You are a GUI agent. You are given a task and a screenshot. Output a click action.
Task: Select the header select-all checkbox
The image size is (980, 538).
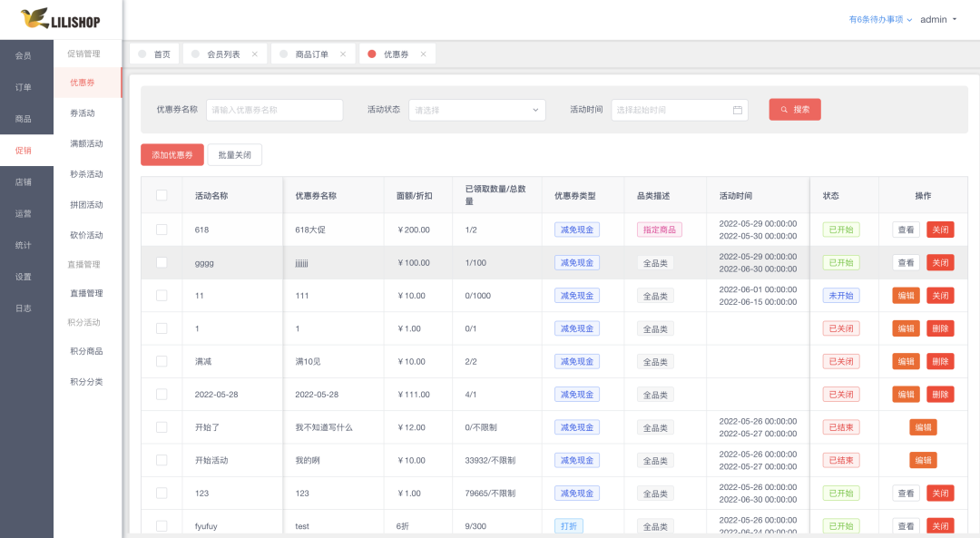pos(162,195)
